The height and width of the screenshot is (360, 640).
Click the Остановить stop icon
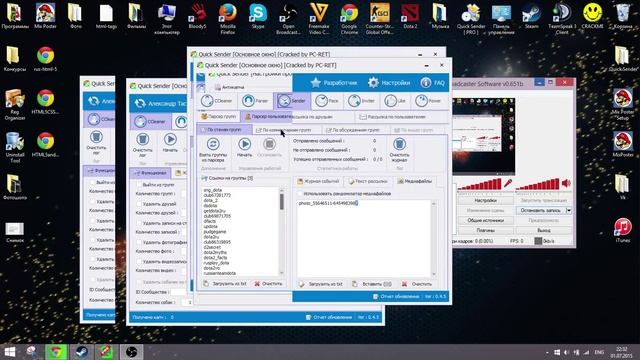[269, 144]
